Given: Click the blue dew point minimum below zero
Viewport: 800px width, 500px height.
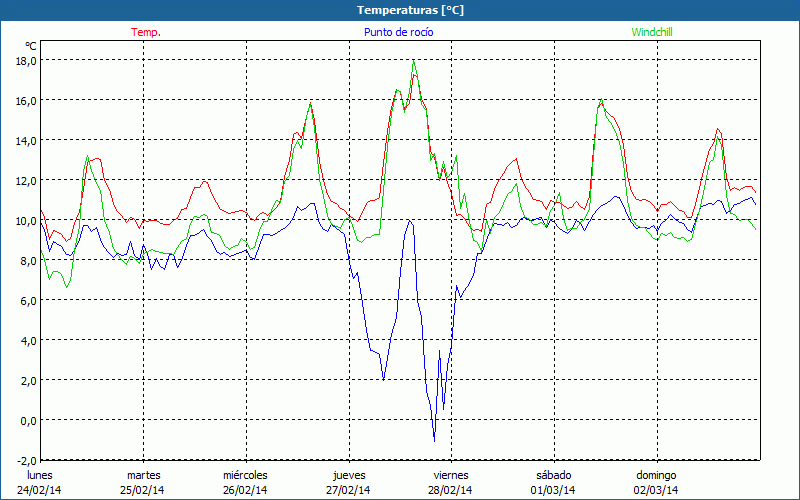Looking at the screenshot, I should [434, 440].
